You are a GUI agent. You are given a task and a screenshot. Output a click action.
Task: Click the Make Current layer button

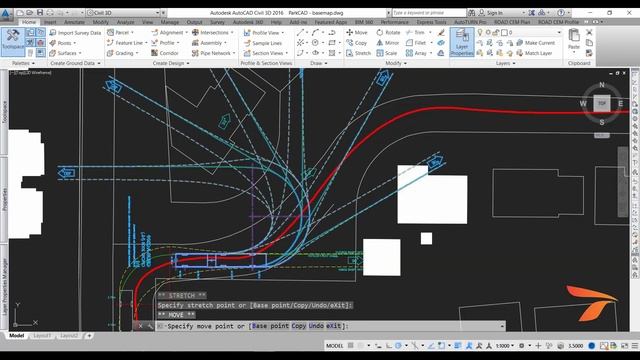click(x=536, y=43)
